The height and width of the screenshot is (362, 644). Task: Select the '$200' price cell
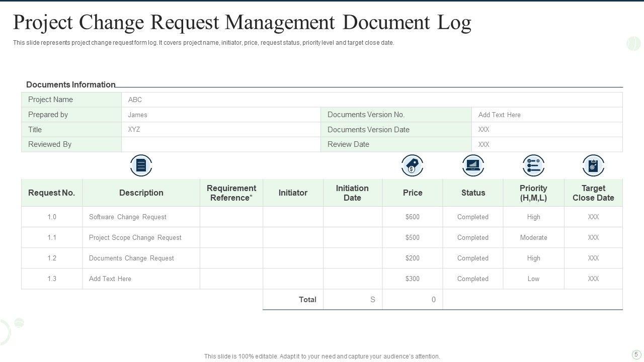413,258
